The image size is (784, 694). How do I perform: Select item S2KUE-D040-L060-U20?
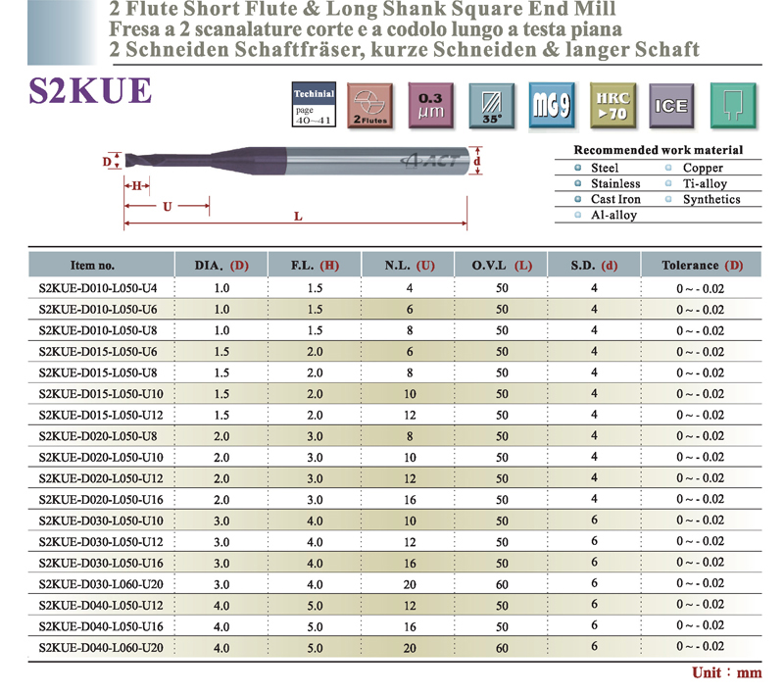101,648
